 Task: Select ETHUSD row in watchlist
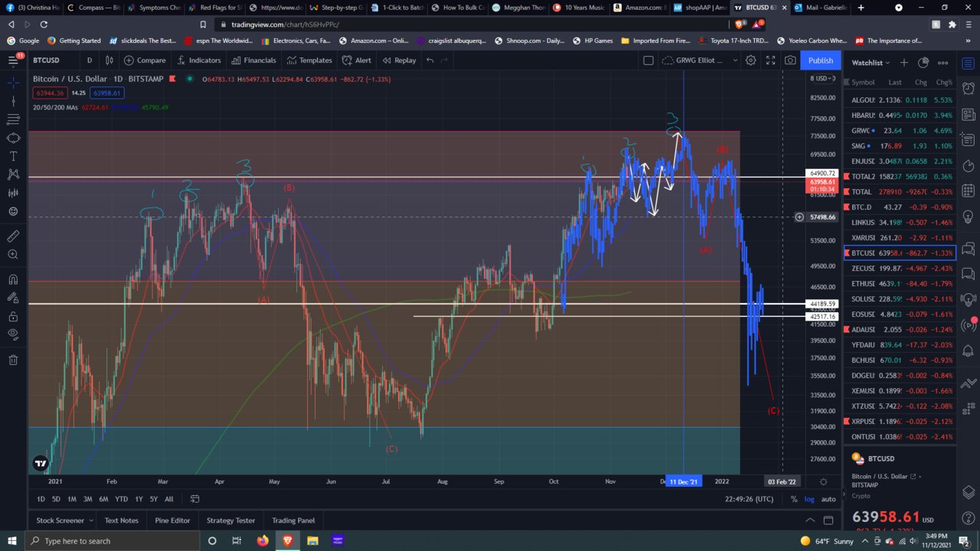pyautogui.click(x=900, y=284)
